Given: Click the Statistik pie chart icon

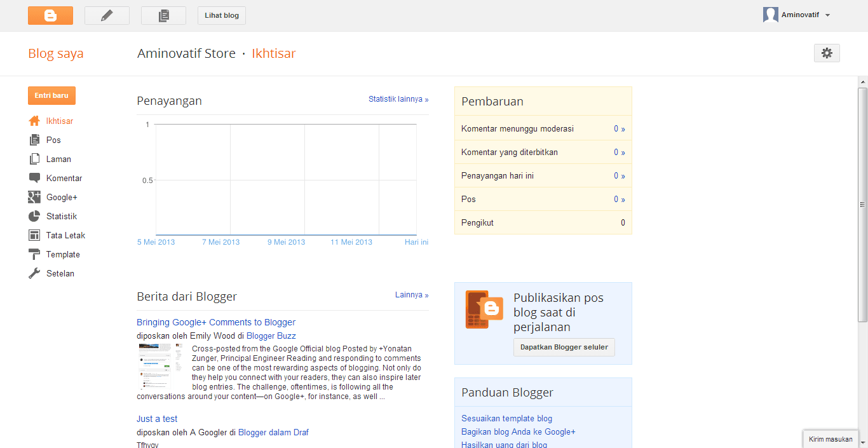Looking at the screenshot, I should pyautogui.click(x=34, y=216).
